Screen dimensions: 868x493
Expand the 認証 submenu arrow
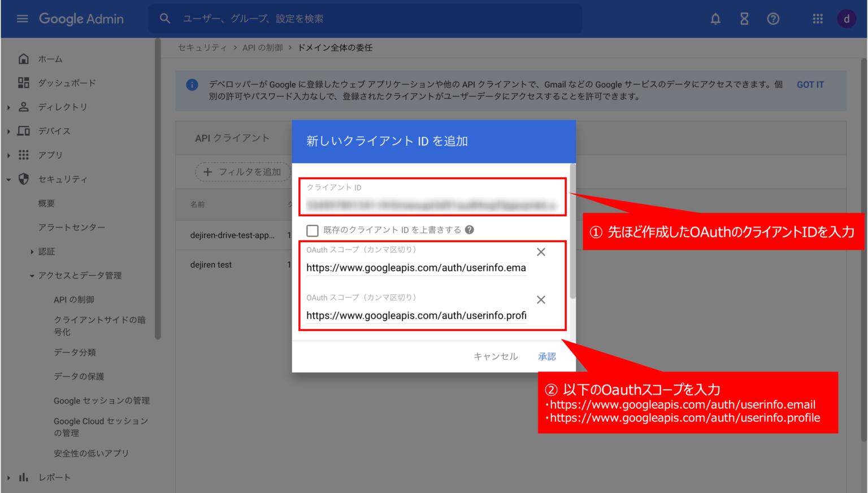coord(32,252)
